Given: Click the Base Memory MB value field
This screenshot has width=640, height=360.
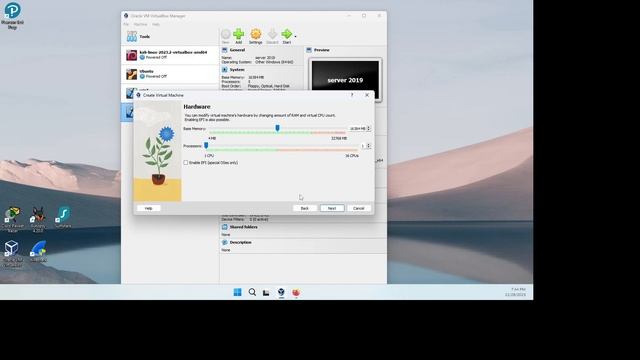Looking at the screenshot, I should click(x=359, y=129).
